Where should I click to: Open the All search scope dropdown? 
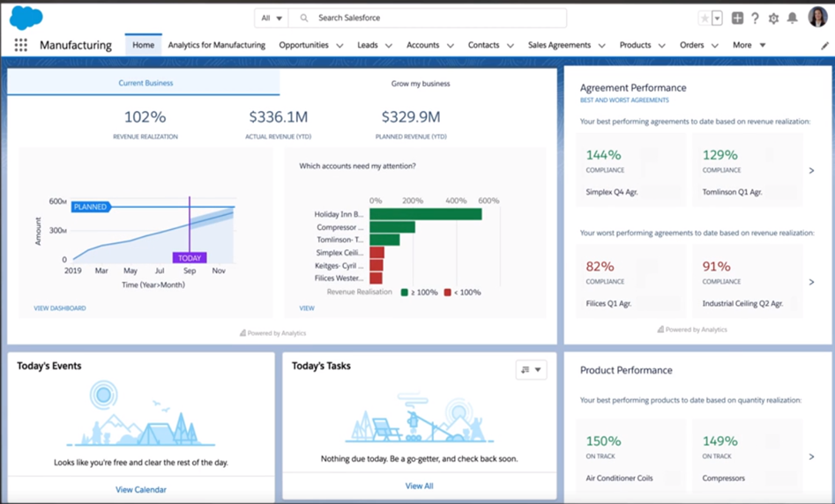(x=272, y=19)
